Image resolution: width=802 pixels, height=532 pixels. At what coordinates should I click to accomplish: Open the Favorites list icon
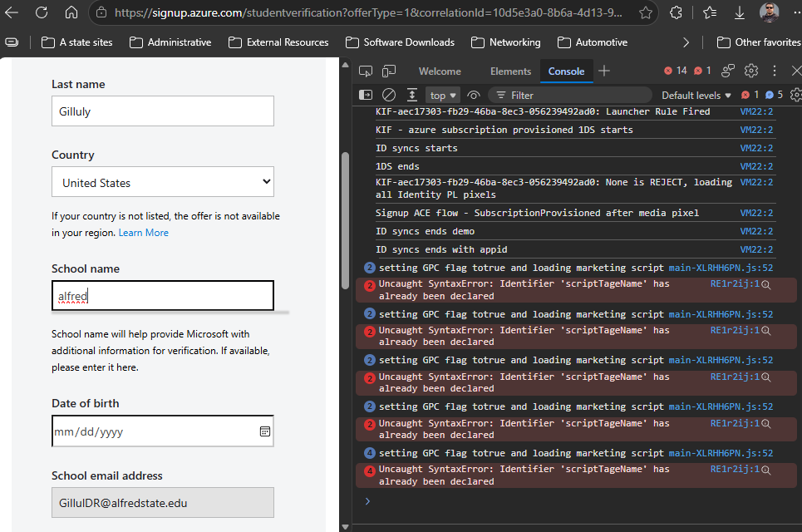click(x=710, y=12)
